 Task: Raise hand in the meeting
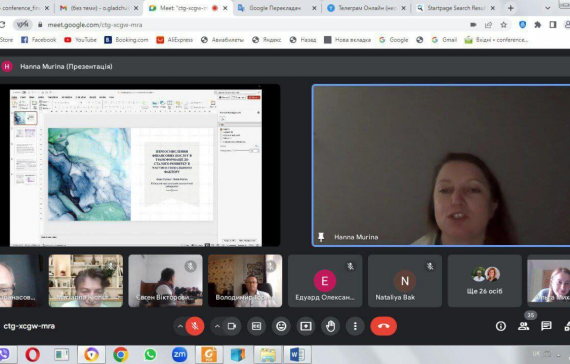coord(330,326)
